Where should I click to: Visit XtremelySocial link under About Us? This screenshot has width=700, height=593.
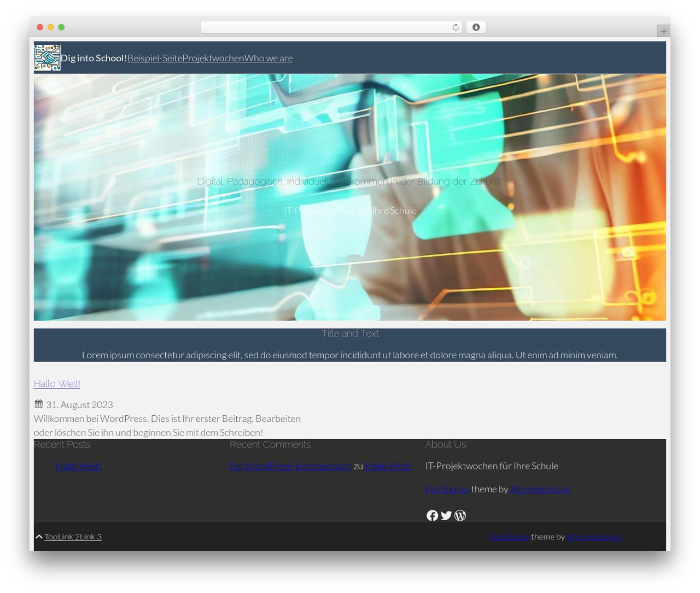540,489
